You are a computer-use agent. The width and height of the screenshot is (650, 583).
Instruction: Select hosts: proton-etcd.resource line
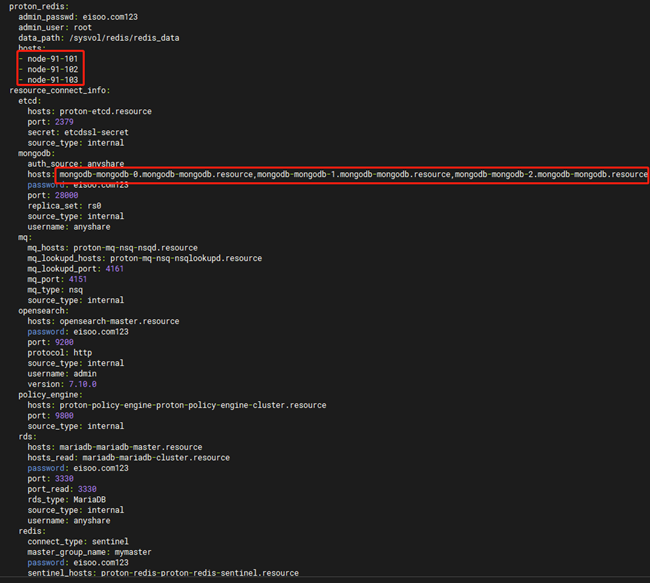[x=90, y=111]
